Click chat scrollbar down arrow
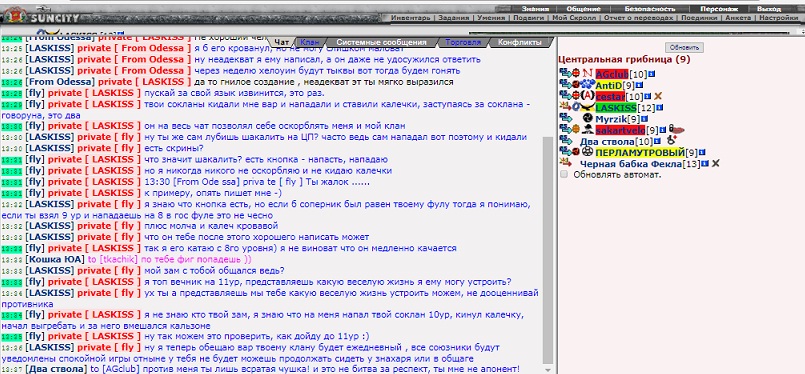The height and width of the screenshot is (374, 805). tap(548, 369)
